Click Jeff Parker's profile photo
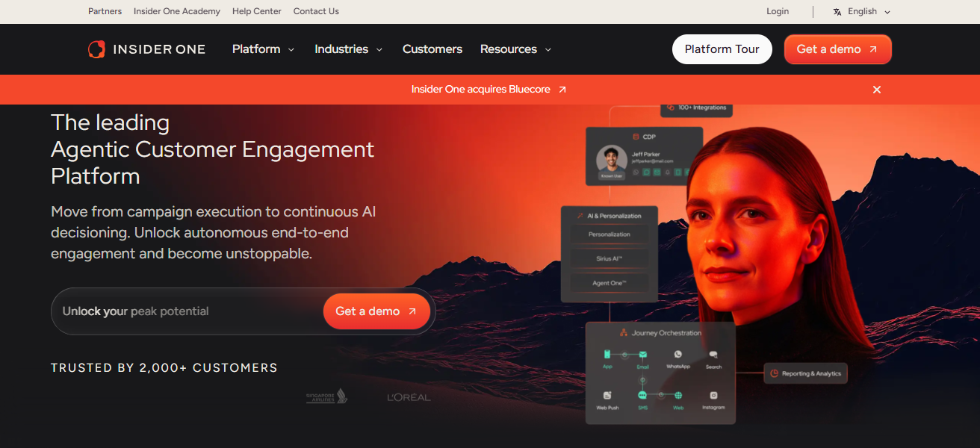Viewport: 980px width, 448px height. [611, 159]
